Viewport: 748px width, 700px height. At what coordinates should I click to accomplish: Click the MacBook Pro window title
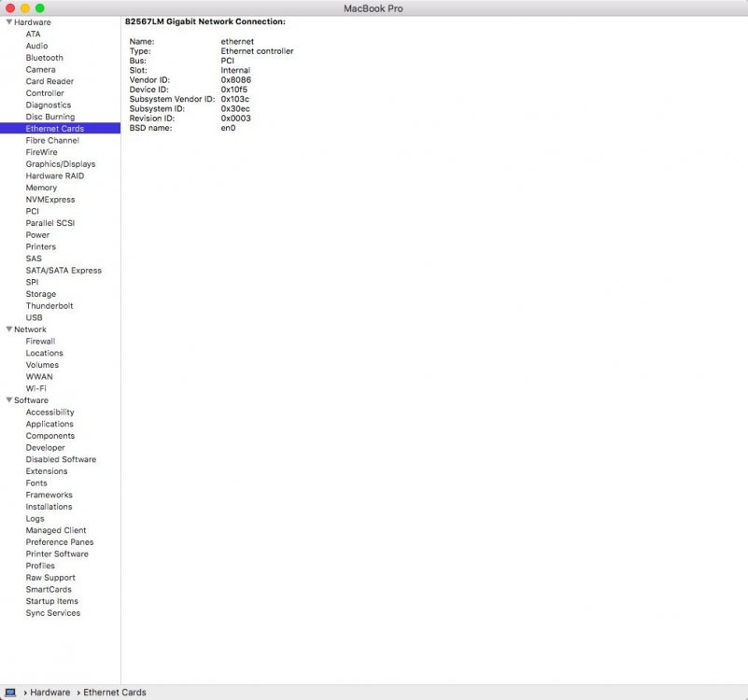point(373,8)
